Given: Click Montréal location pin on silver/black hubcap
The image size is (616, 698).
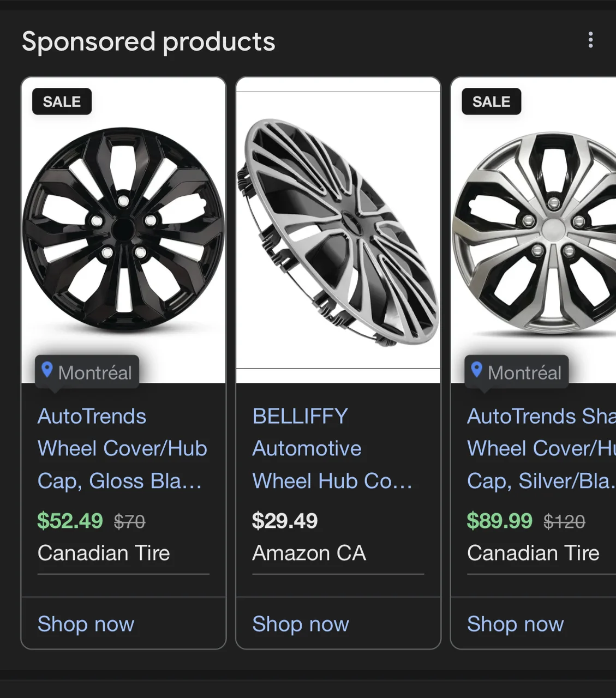Looking at the screenshot, I should click(x=517, y=372).
